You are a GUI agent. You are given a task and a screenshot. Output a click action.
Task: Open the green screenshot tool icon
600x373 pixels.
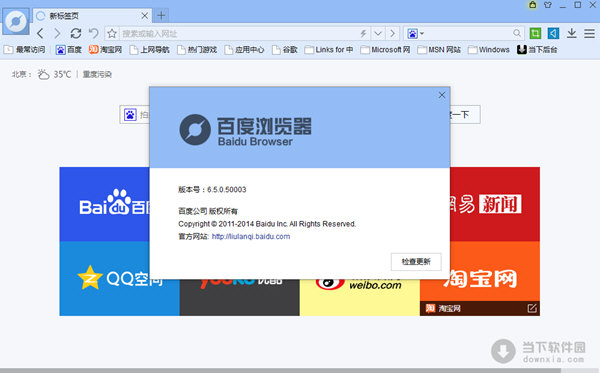point(535,34)
